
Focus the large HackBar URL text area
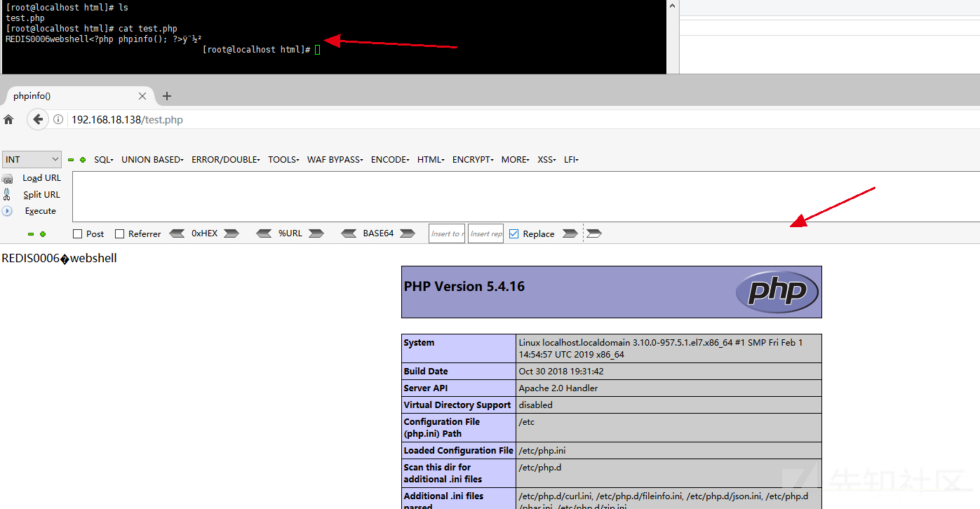[x=526, y=197]
